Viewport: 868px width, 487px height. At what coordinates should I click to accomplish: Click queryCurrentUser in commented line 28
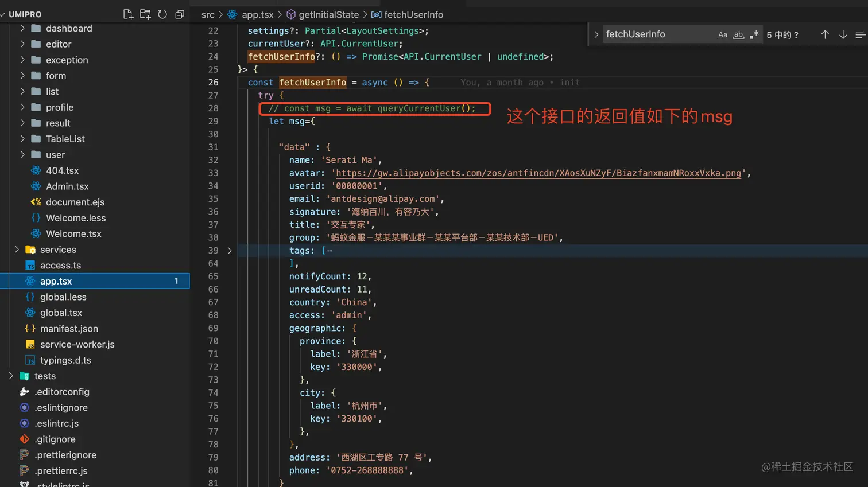coord(419,108)
